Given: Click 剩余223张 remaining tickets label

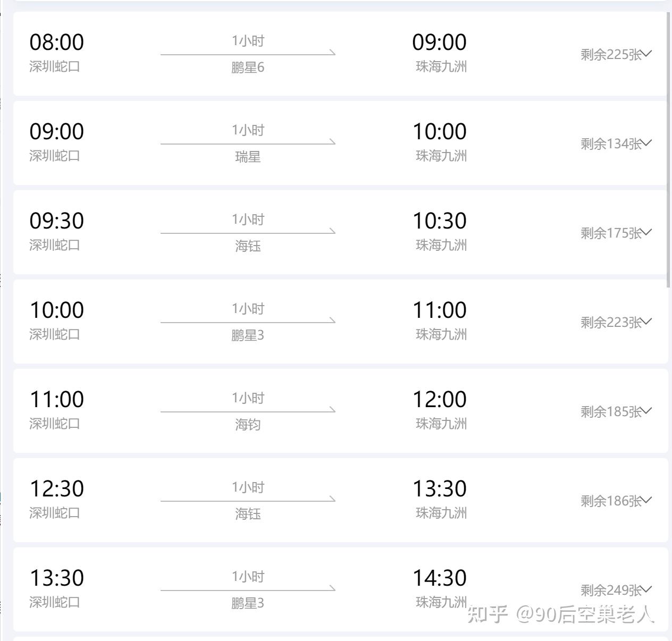Looking at the screenshot, I should 610,323.
